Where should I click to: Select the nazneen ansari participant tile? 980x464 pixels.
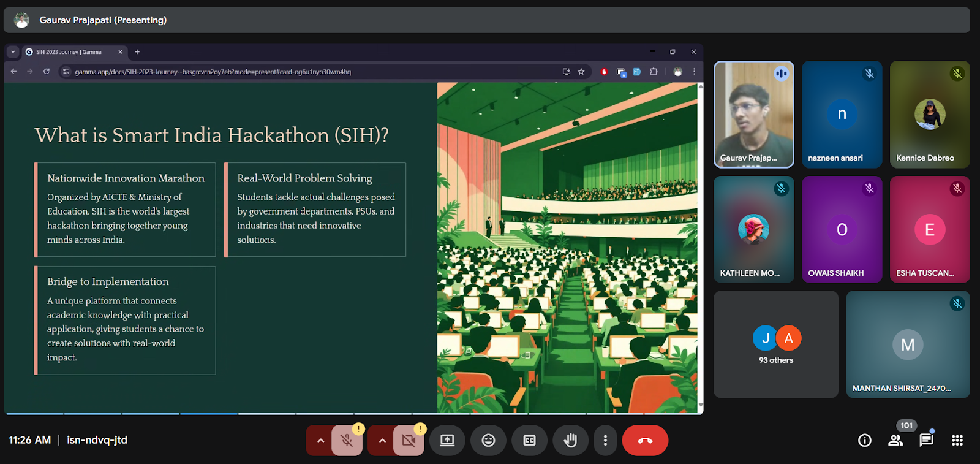point(842,115)
